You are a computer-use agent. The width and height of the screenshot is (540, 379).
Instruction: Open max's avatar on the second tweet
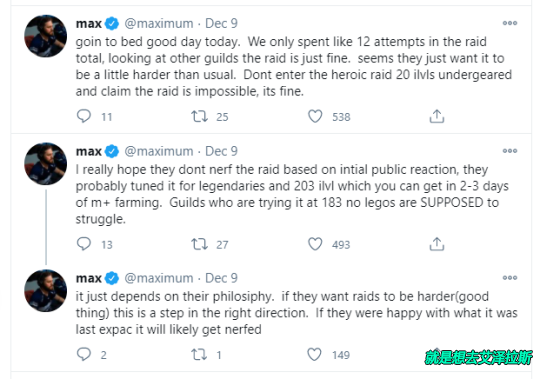pyautogui.click(x=45, y=164)
